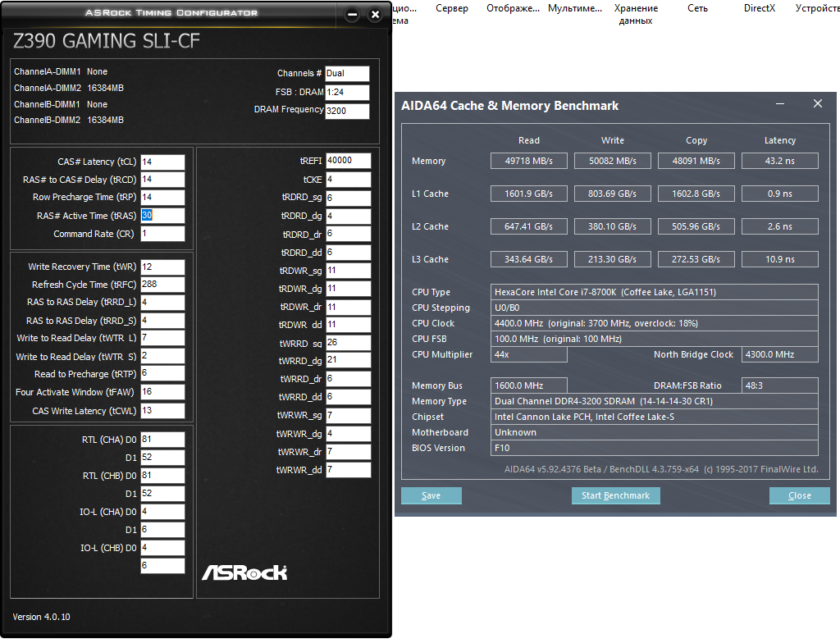Click the ASRock logo
Screen dimensions: 840x643
point(244,572)
